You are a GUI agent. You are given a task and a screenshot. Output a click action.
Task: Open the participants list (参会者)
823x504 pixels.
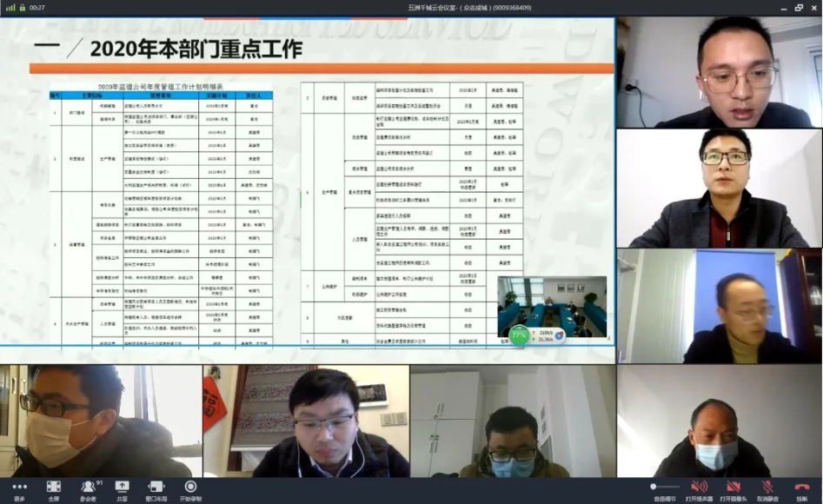click(x=88, y=488)
